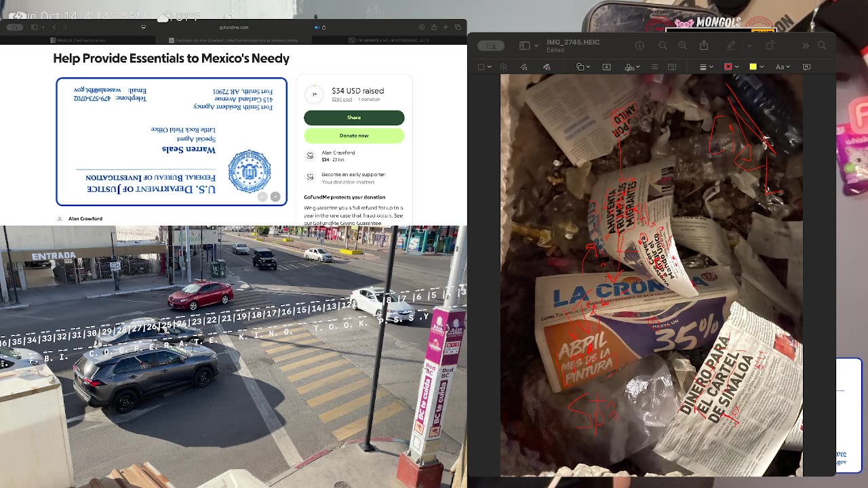
Task: Rotate the image using Preview's toolbar
Action: pos(770,45)
